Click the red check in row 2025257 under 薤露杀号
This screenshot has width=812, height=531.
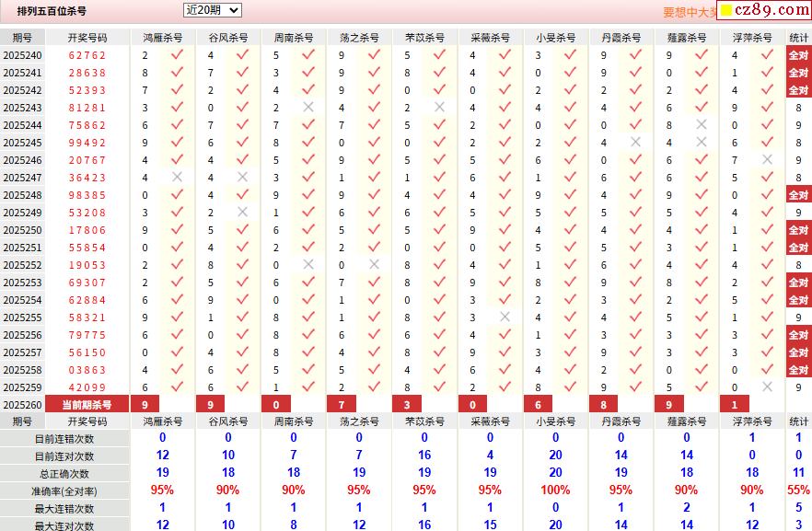[x=702, y=352]
